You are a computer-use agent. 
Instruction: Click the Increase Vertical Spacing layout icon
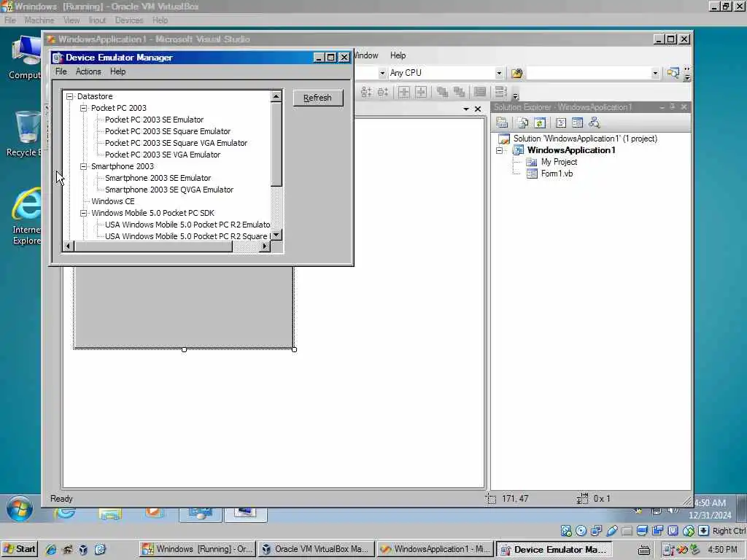pos(366,92)
